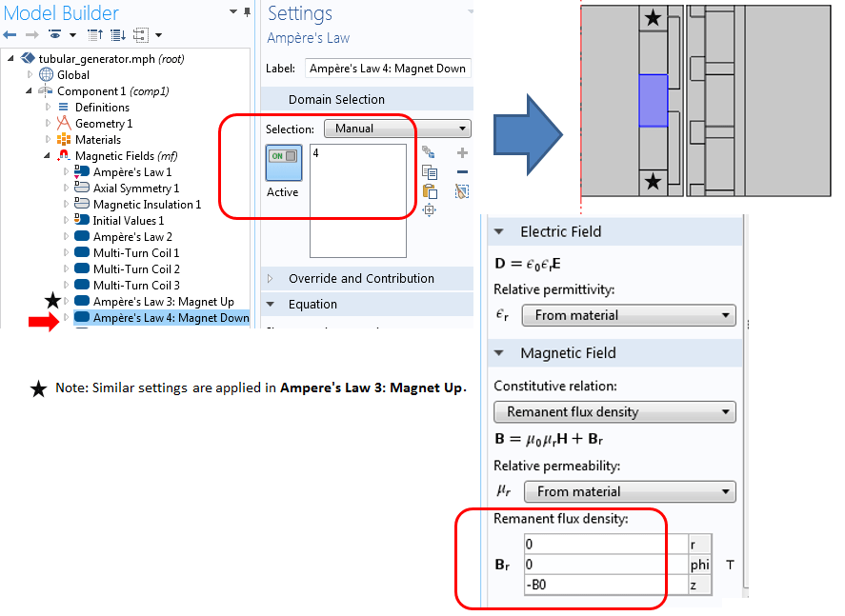Open the Model Tree Node Text settings icon
Image resolution: width=845 pixels, height=616 pixels.
[55, 34]
